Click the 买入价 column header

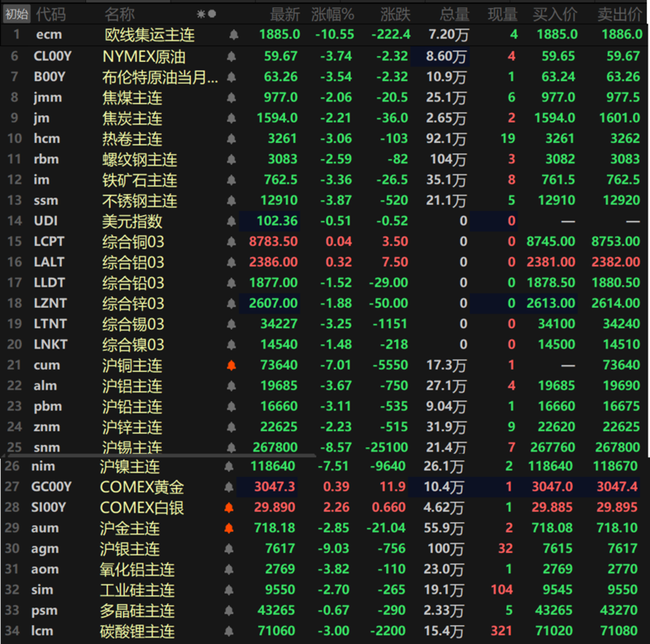coord(555,14)
